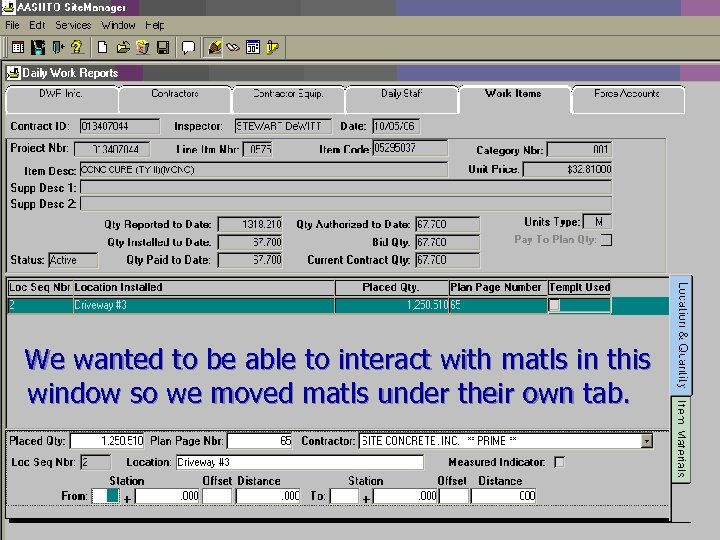Screen dimensions: 720x540
Task: Click the Inspector field STEWART DeWITT
Action: (x=283, y=126)
